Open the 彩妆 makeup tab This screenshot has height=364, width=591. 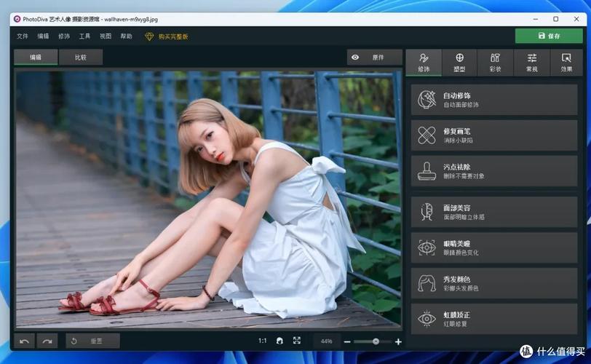point(495,63)
